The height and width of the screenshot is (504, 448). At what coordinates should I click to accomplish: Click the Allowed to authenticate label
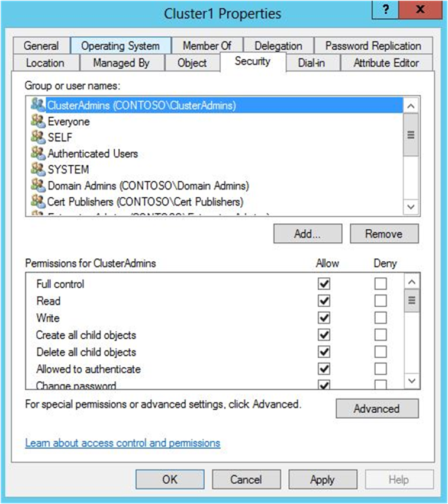(88, 369)
